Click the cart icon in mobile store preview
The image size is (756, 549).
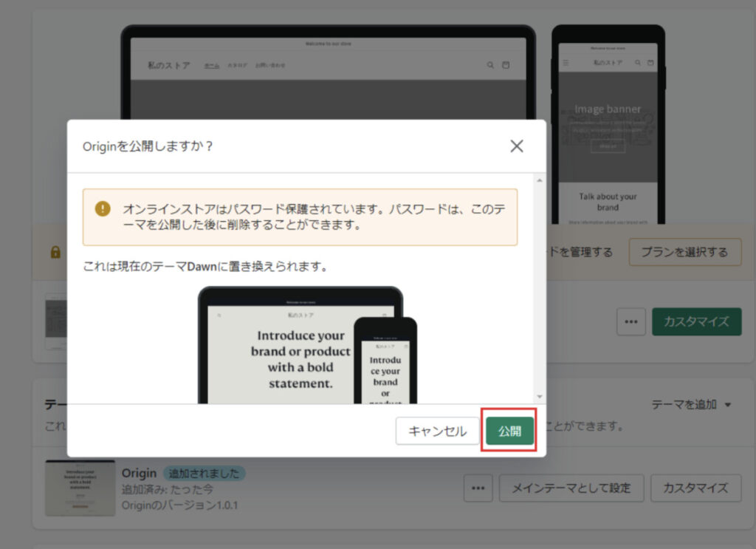point(650,64)
